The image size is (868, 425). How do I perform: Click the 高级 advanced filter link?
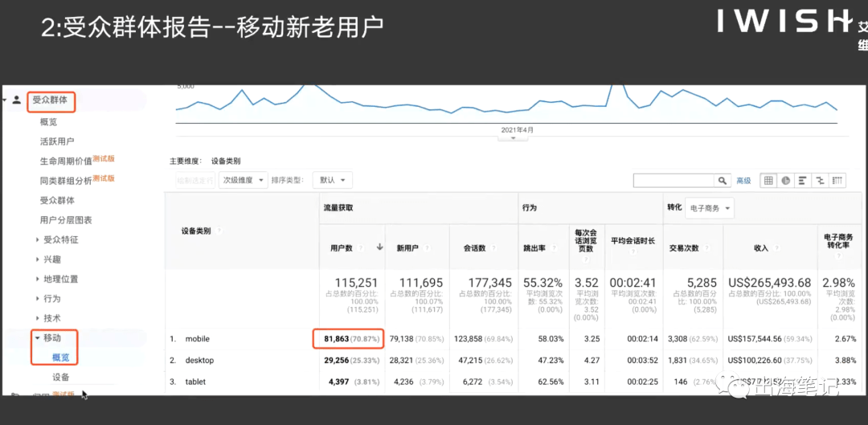tap(743, 181)
